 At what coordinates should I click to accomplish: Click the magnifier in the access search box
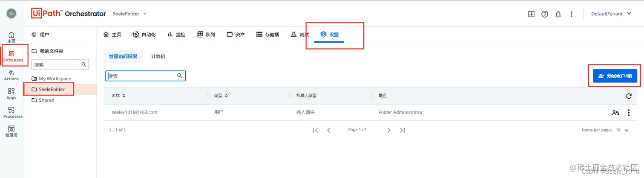click(x=180, y=76)
